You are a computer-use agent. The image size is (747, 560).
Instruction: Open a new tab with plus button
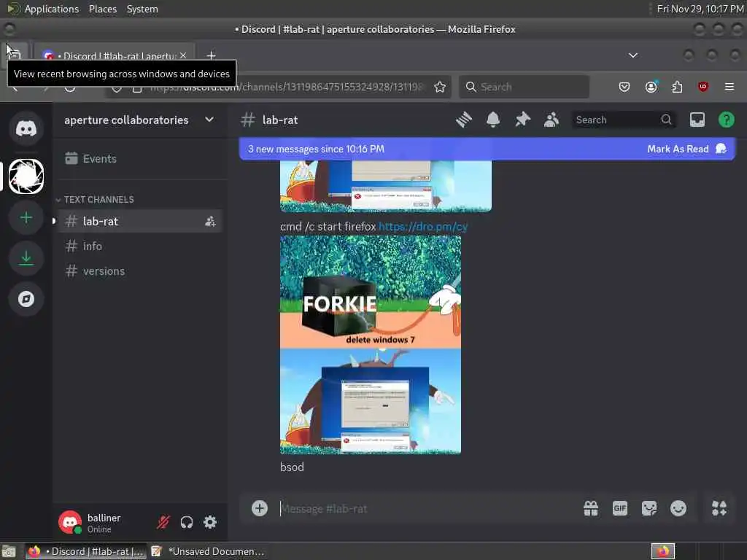pyautogui.click(x=211, y=55)
